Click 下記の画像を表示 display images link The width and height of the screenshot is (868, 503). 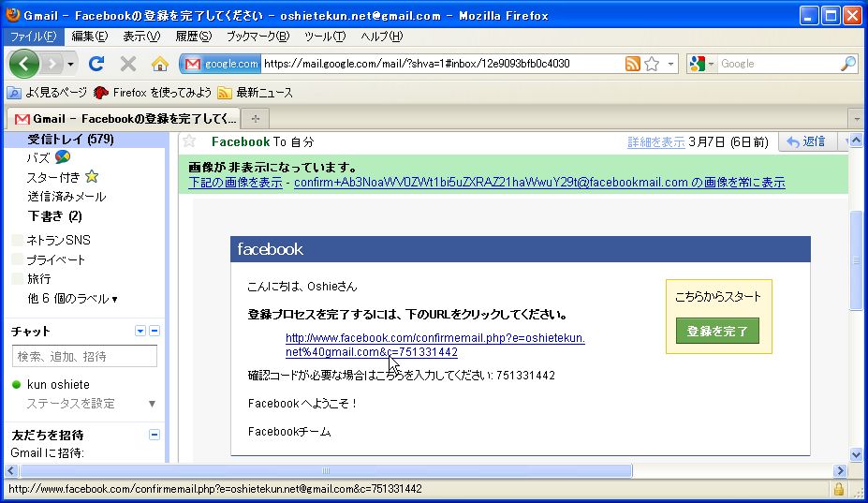[x=235, y=183]
